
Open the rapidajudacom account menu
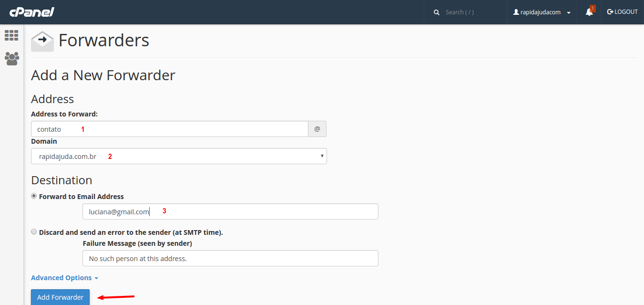tap(542, 12)
